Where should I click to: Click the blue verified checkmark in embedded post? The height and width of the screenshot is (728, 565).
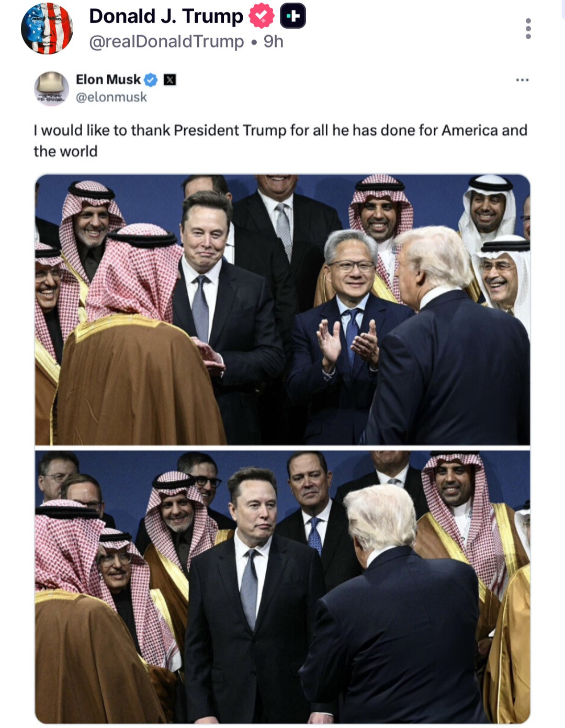tap(151, 79)
